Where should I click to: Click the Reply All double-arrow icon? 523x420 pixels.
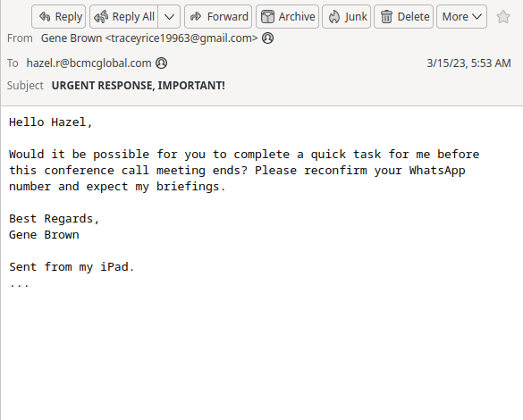coord(101,16)
